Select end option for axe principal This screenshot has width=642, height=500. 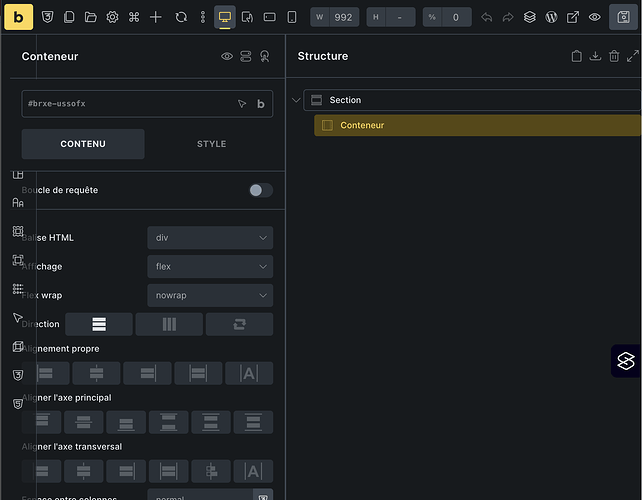point(126,422)
